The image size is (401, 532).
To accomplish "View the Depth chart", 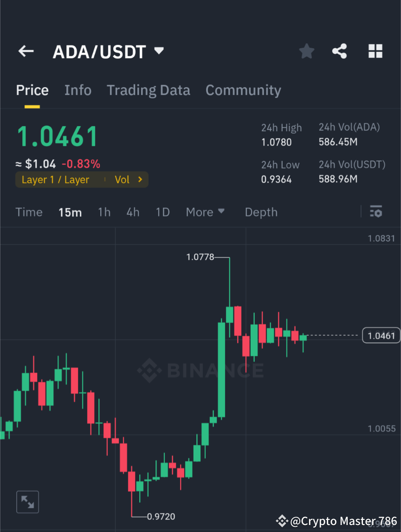I will point(261,212).
